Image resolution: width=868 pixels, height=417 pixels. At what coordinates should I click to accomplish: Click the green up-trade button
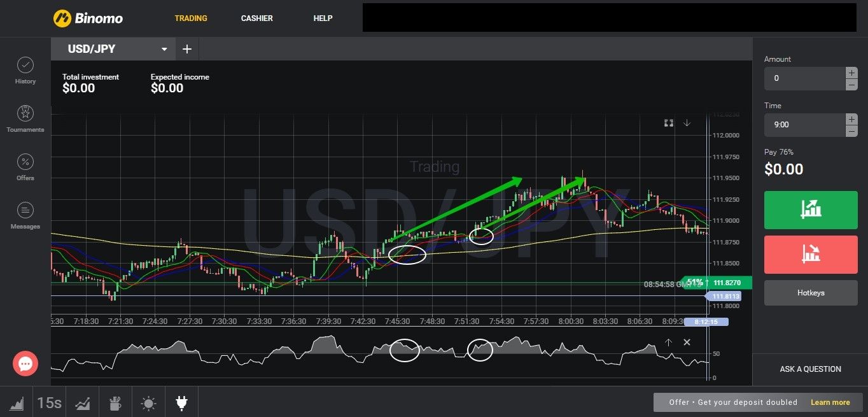(811, 209)
